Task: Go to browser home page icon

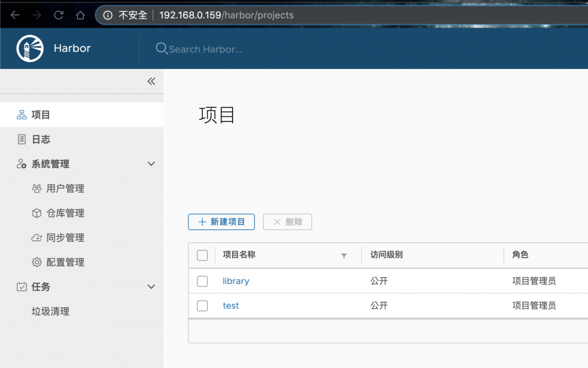Action: point(80,15)
